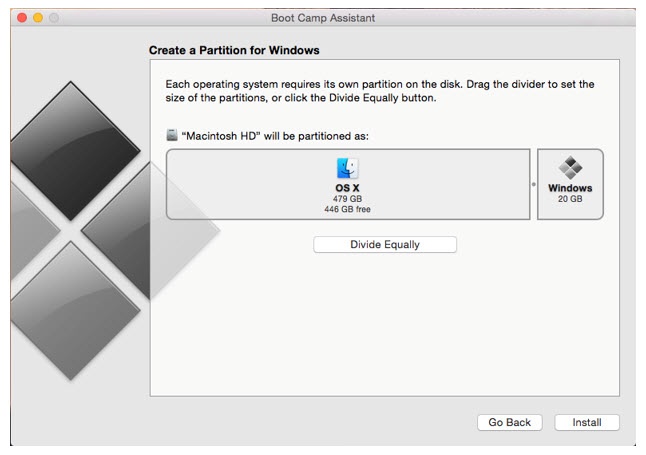The width and height of the screenshot is (646, 455).
Task: Click the Macintosh HD disk icon
Action: [172, 135]
